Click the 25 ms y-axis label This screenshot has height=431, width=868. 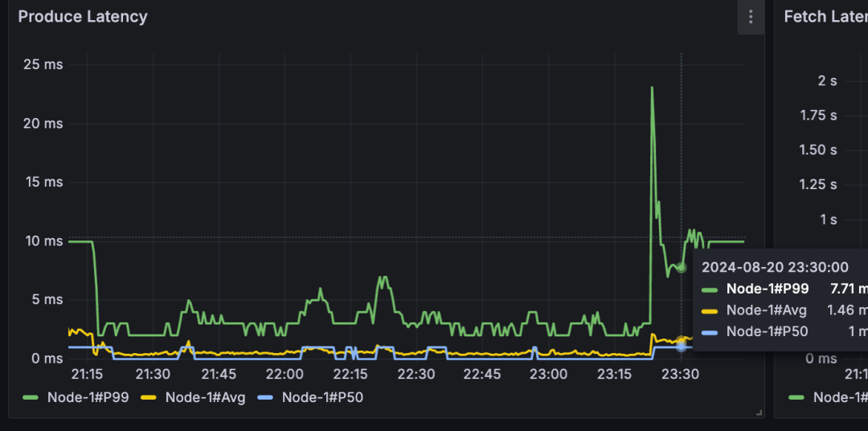coord(43,64)
